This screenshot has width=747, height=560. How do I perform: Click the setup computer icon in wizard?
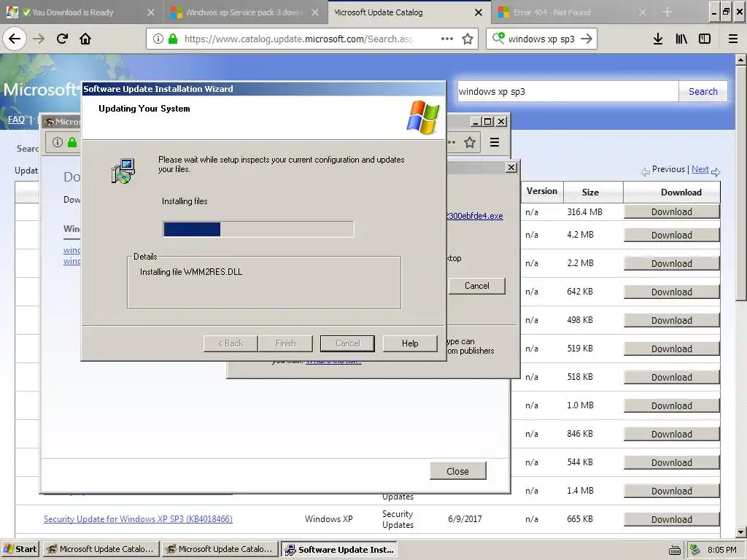coord(123,171)
